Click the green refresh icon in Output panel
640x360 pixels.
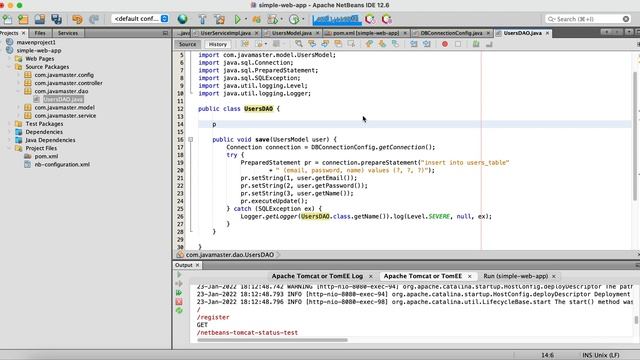click(x=179, y=311)
